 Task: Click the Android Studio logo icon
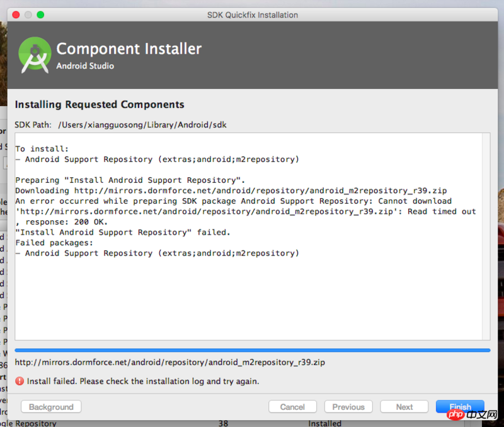pos(35,56)
